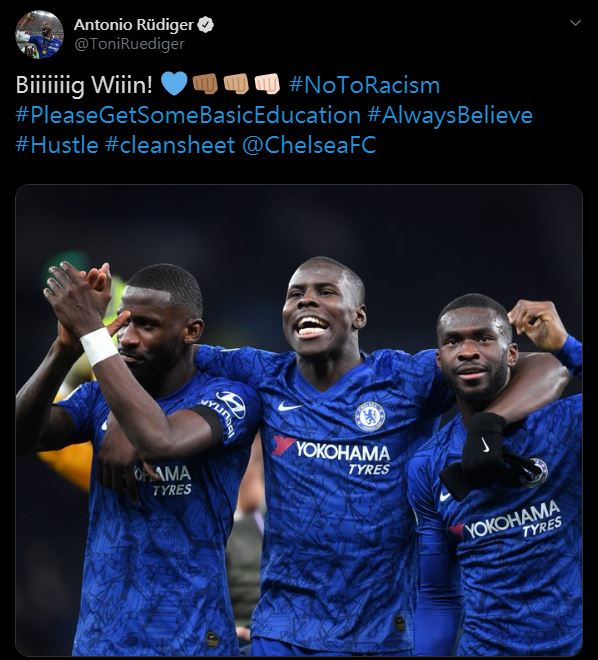Click the darkest fist emoji
Screen dimensions: 598x660
[205, 83]
